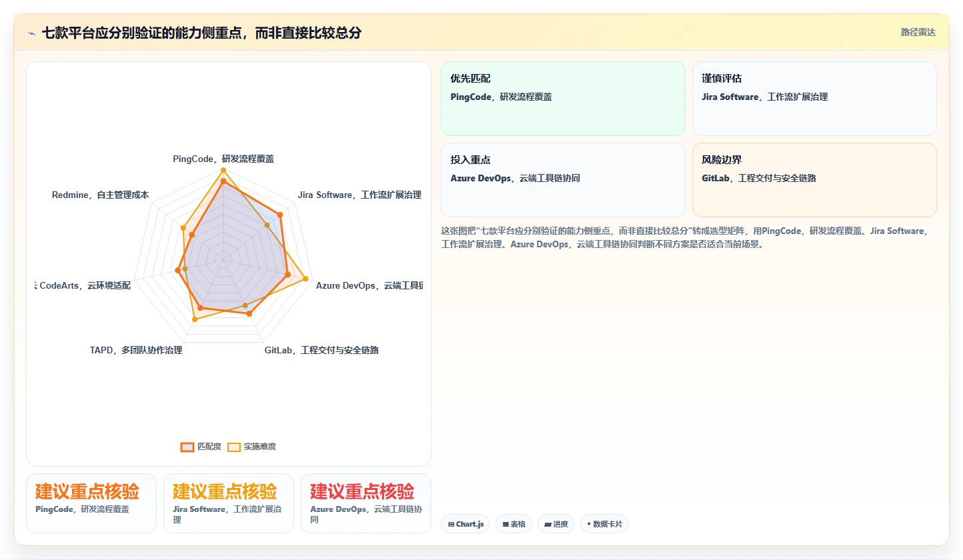Click the Jira Software subtitle in the bottom stat card
This screenshot has width=963, height=560.
pyautogui.click(x=227, y=514)
